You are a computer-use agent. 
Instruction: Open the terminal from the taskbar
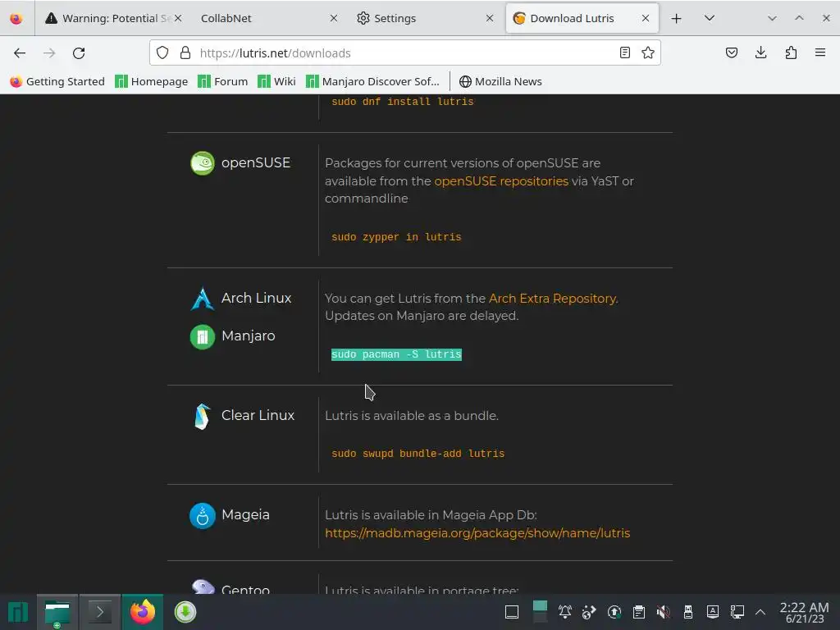100,612
